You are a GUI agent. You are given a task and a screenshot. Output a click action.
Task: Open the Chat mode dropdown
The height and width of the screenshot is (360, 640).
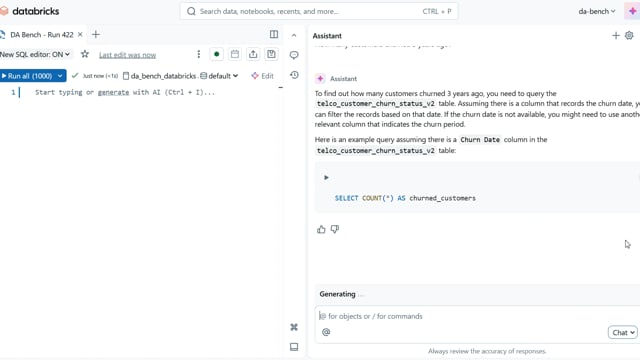[622, 332]
